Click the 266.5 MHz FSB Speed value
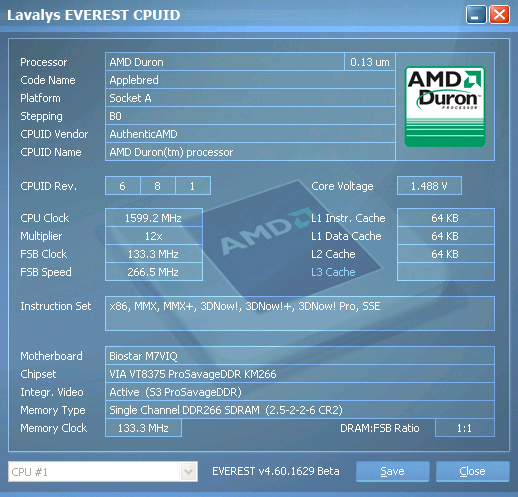 pyautogui.click(x=154, y=272)
